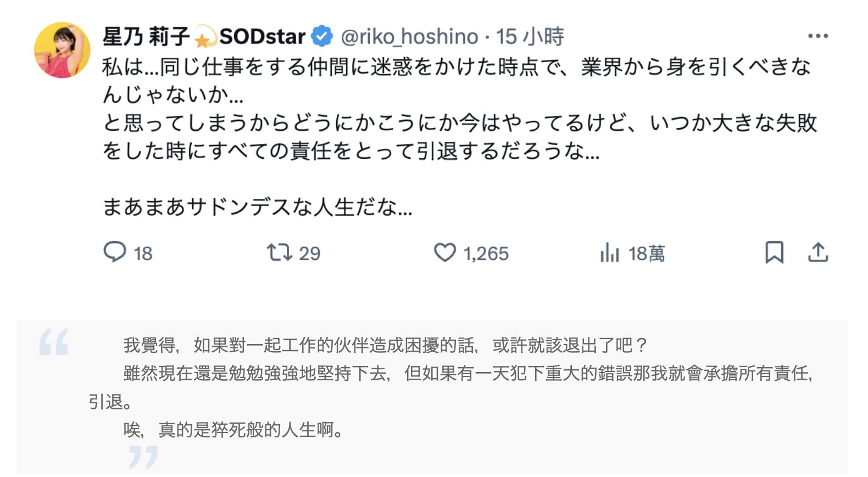This screenshot has width=868, height=477.
Task: Open the three-dot more options menu
Action: [x=817, y=36]
